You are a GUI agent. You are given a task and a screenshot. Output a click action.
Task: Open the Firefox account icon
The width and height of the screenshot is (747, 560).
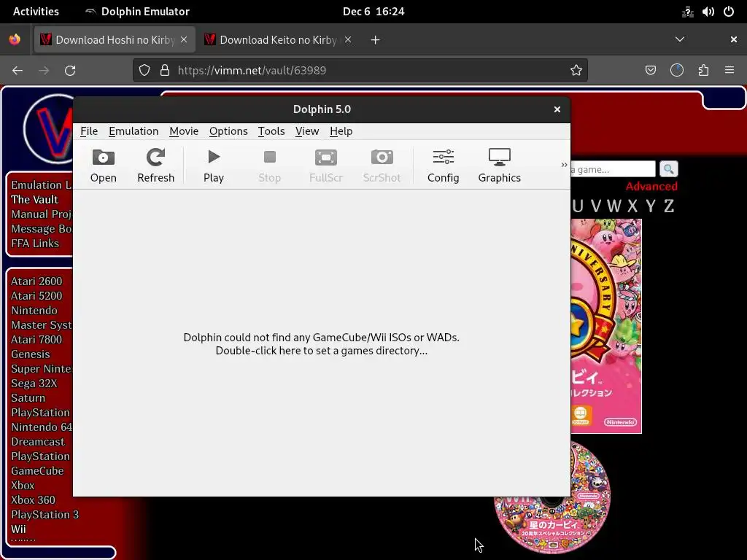click(677, 71)
